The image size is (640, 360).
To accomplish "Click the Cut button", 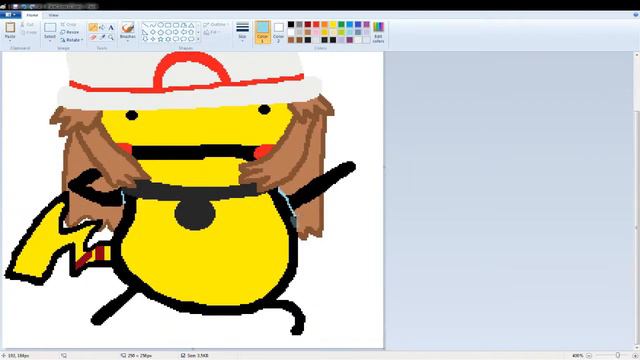I will [27, 24].
